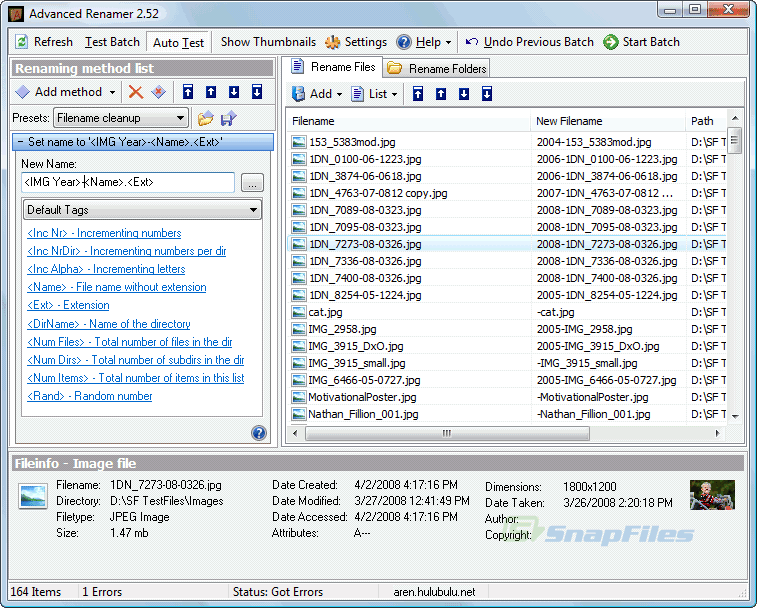Insert the <Inc NrDir> tag link
Screen dimensions: 757x608
(x=126, y=251)
